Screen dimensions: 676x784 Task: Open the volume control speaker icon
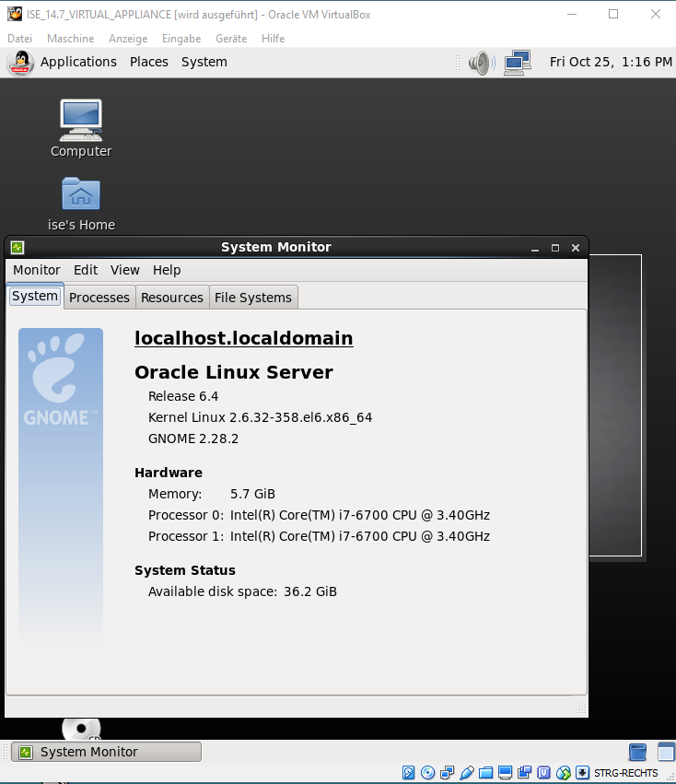[x=482, y=63]
